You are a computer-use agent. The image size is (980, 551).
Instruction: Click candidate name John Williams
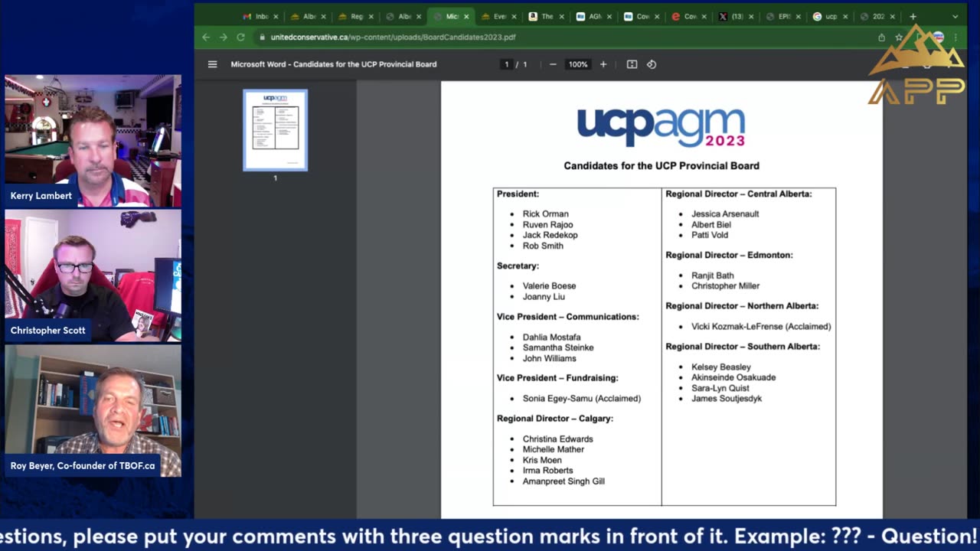[549, 358]
